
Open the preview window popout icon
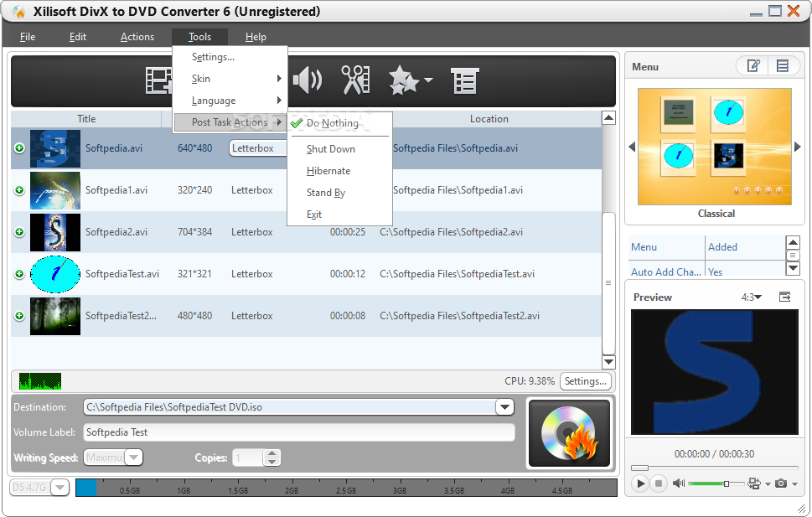(785, 297)
